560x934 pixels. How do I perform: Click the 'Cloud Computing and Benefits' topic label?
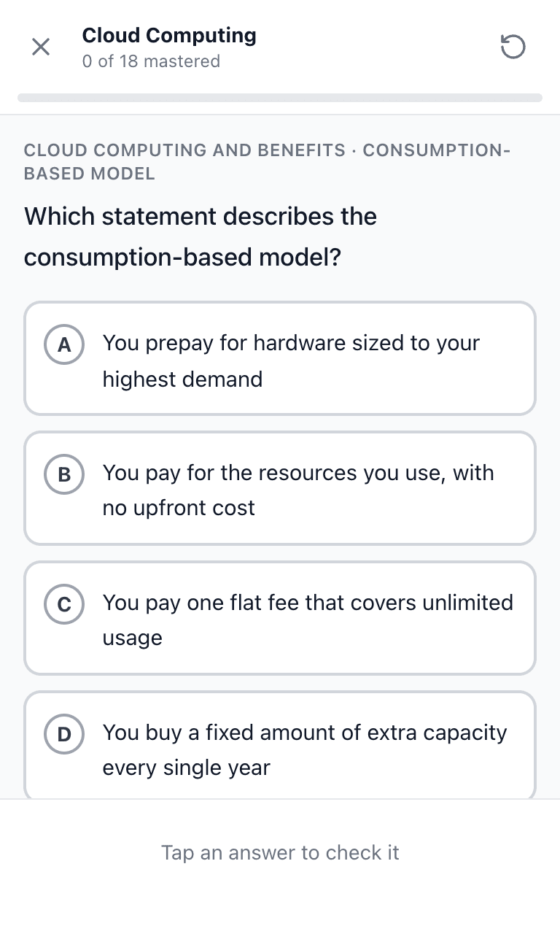184,150
